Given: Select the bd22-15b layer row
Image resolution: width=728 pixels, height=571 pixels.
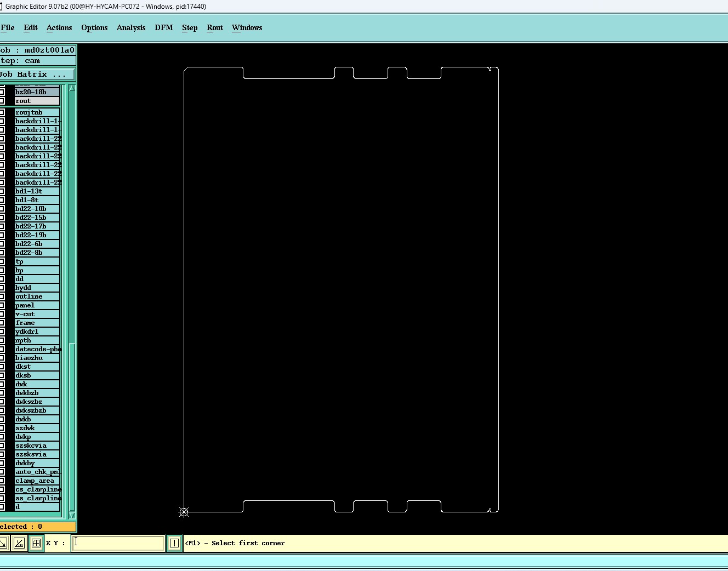Looking at the screenshot, I should (x=37, y=218).
